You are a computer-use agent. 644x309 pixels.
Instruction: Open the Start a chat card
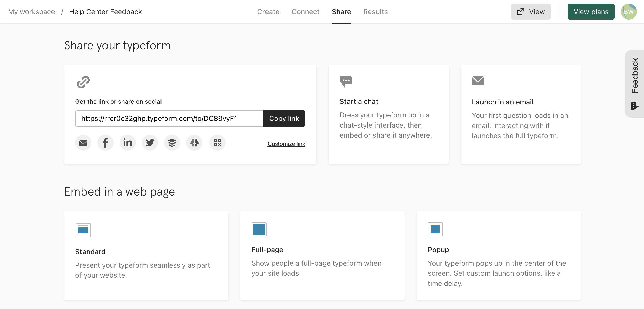click(x=389, y=114)
